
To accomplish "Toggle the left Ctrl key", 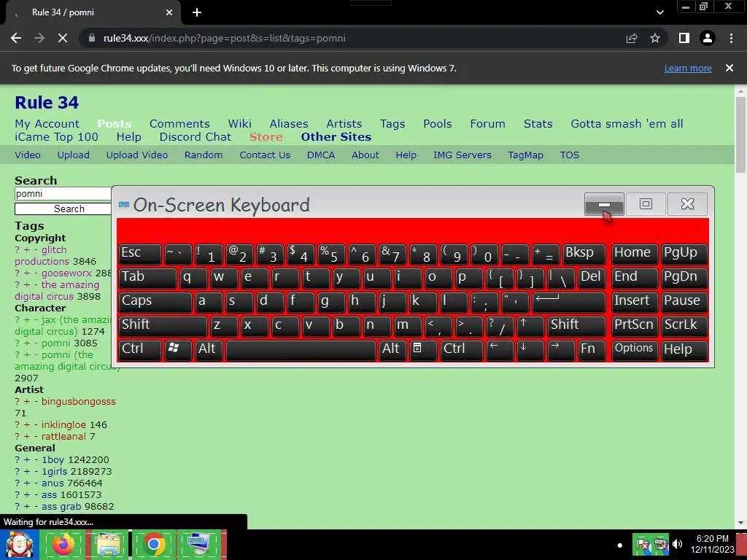I will pyautogui.click(x=140, y=349).
